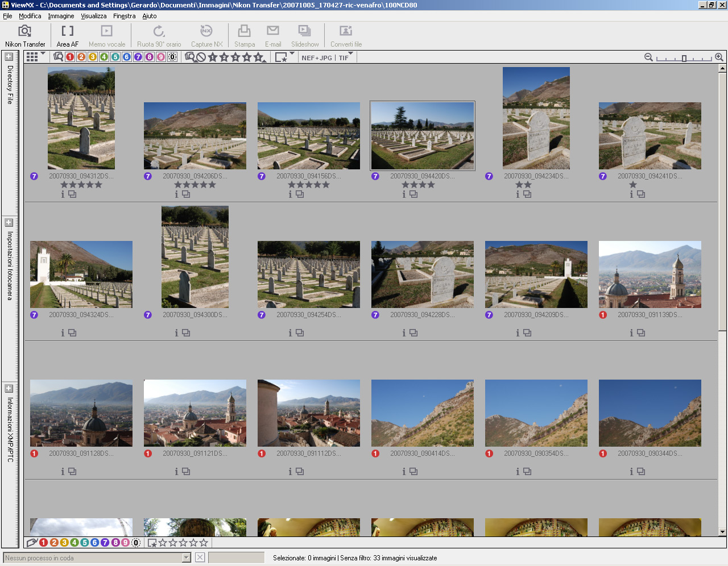Click voice memo icon under 20070930_090344DS
The width and height of the screenshot is (728, 566).
[x=641, y=472]
